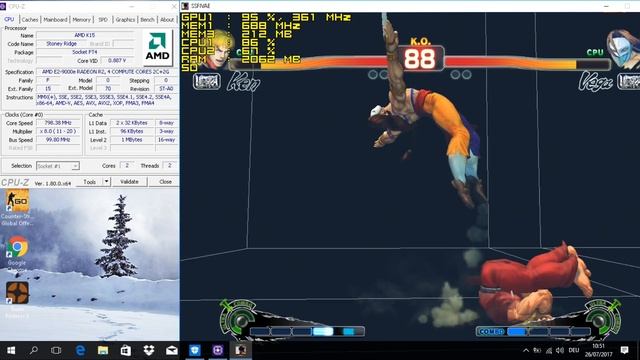Click the Tools button in CPU-Z
The height and width of the screenshot is (360, 640).
pos(90,182)
